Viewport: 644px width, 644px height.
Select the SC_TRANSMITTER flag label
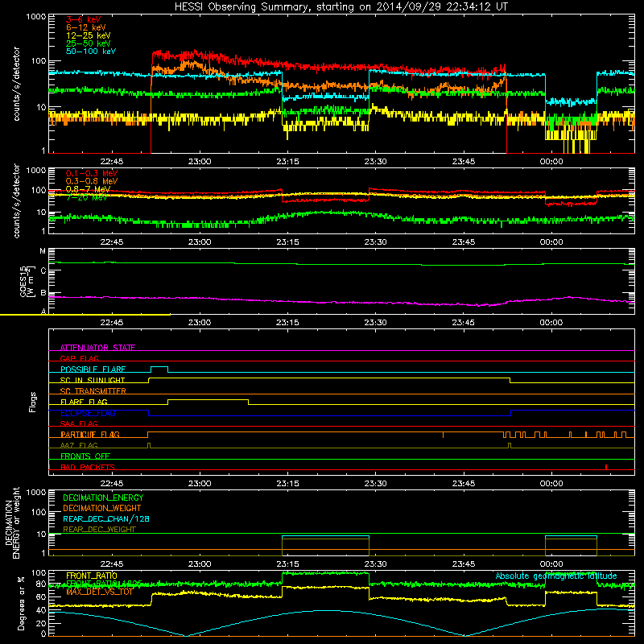tap(93, 390)
